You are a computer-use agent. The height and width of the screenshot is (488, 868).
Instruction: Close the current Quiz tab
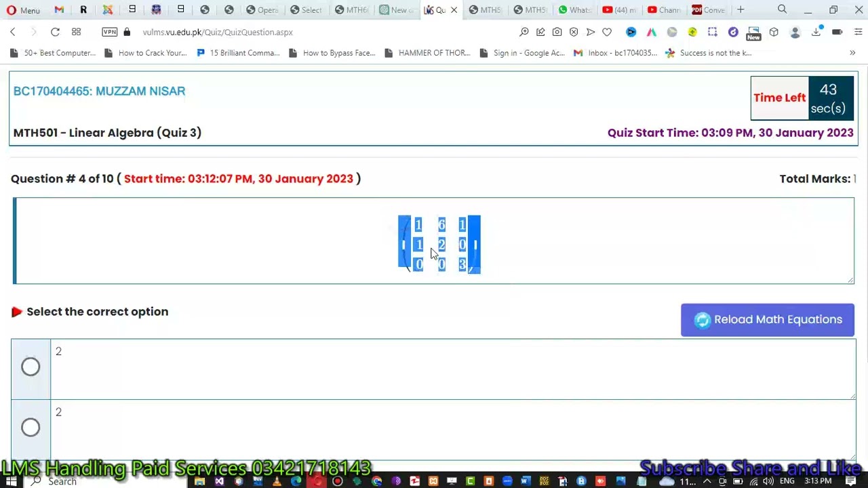click(x=454, y=10)
